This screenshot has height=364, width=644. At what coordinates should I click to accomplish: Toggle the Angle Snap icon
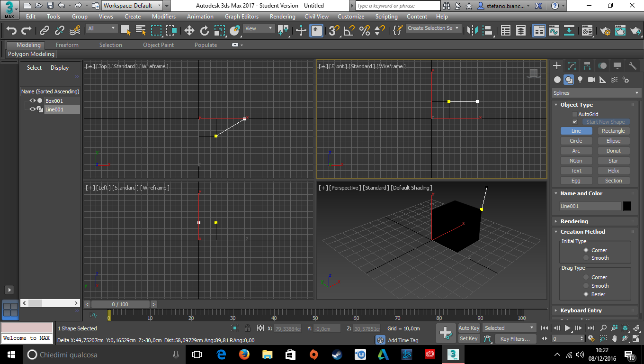click(349, 31)
